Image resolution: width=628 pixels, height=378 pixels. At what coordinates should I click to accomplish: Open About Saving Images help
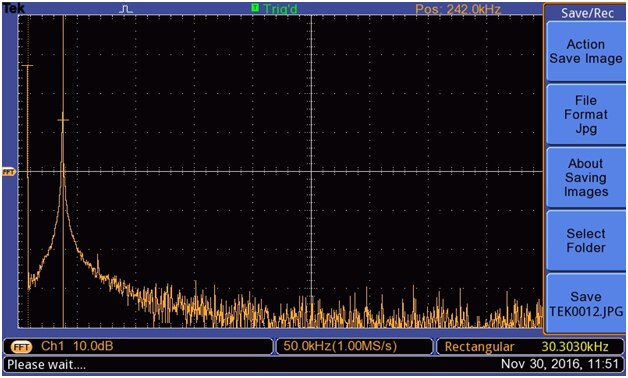[x=586, y=177]
